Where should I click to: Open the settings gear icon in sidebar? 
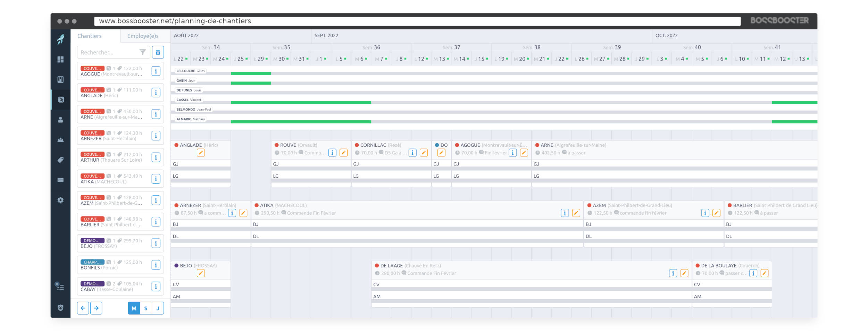tap(60, 200)
